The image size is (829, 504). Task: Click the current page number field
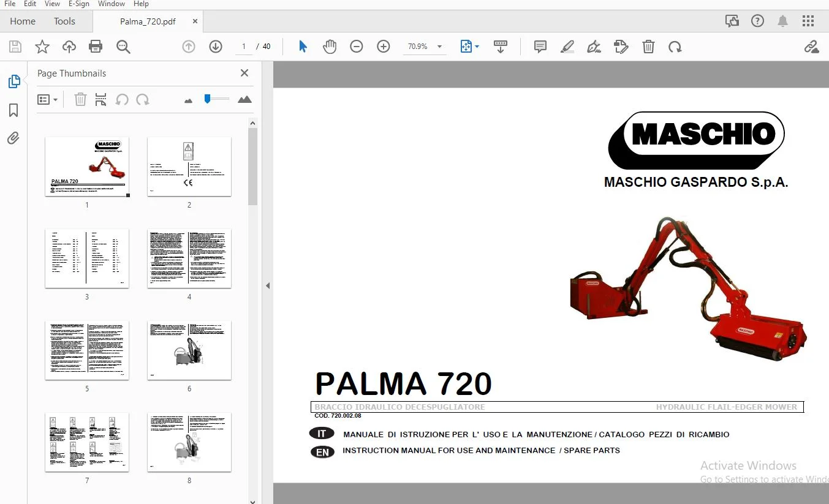pos(244,47)
